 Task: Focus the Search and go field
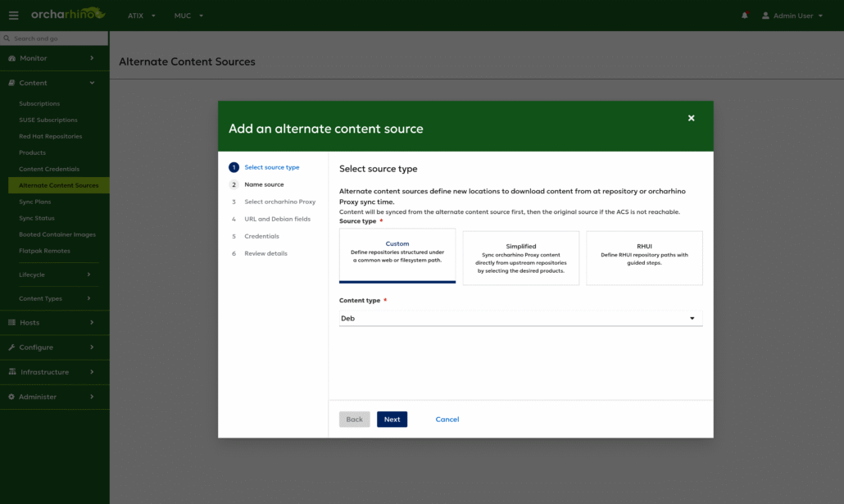pos(56,39)
